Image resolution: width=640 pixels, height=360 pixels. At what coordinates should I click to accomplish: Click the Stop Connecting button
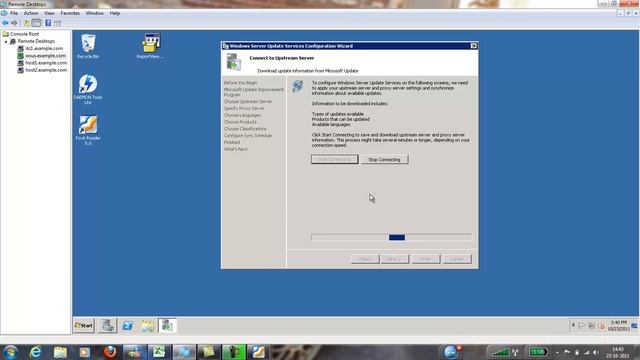pos(384,160)
